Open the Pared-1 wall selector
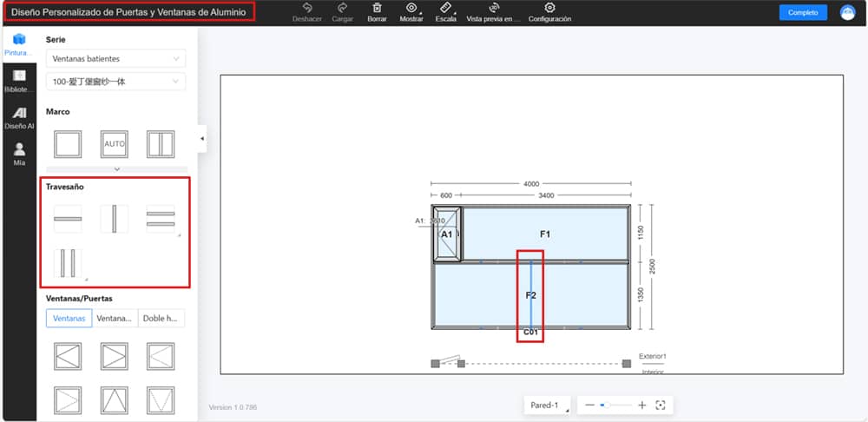 click(x=548, y=406)
